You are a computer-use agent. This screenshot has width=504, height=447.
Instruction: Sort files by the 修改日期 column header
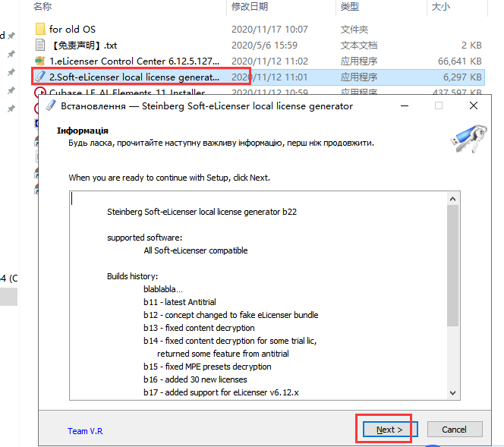(250, 7)
